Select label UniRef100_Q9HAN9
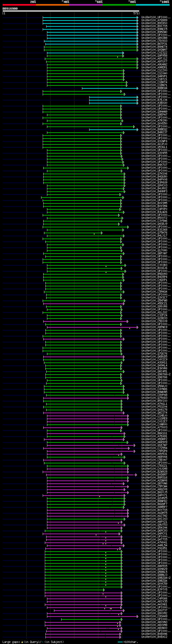This screenshot has height=644, width=172. 154,112
